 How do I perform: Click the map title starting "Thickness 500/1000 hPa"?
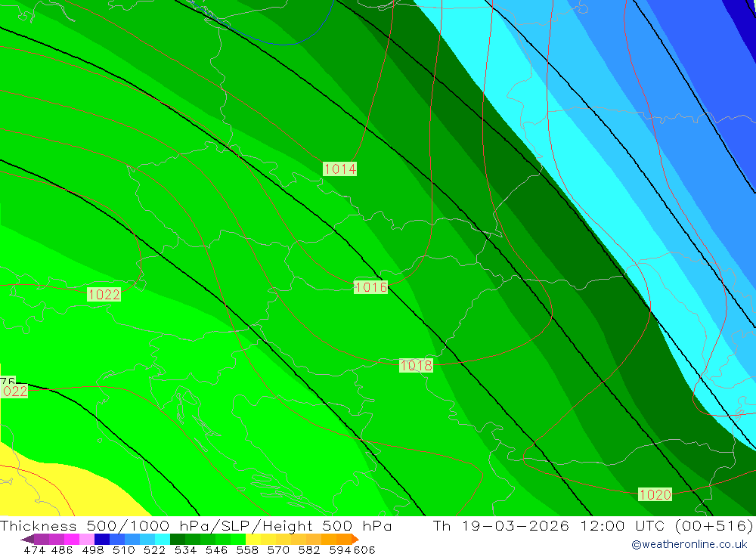(196, 525)
